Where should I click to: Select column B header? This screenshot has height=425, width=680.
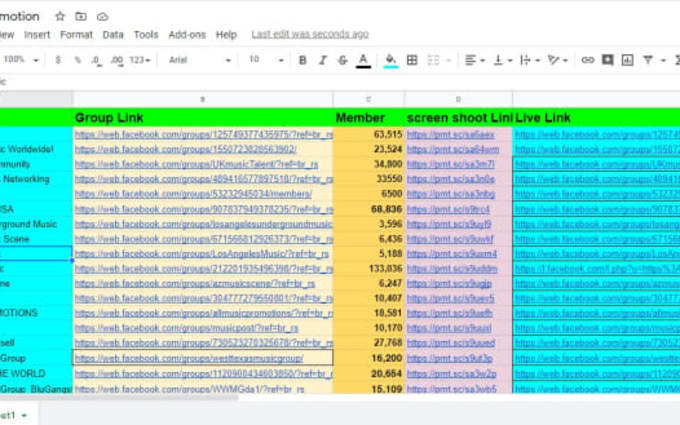(x=203, y=99)
